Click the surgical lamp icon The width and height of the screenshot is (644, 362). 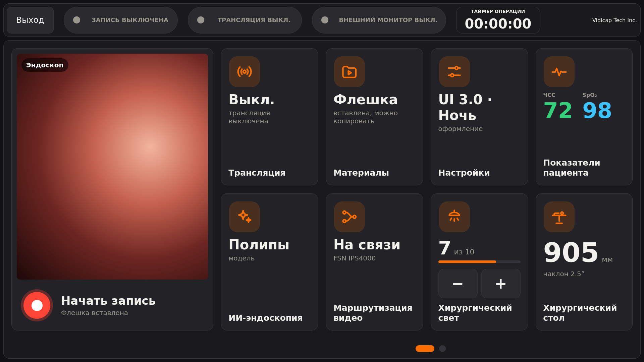point(454,217)
